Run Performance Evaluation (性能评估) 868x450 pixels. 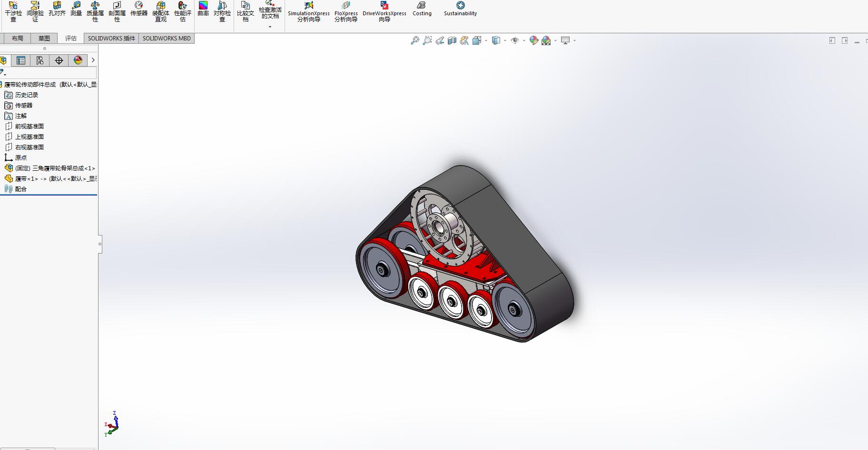(183, 11)
